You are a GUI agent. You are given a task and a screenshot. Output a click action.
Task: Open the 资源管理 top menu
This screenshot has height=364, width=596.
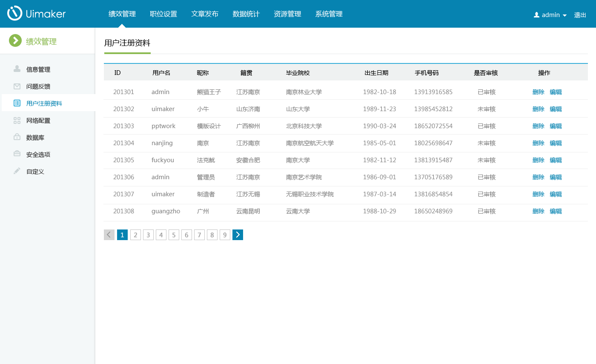coord(287,14)
